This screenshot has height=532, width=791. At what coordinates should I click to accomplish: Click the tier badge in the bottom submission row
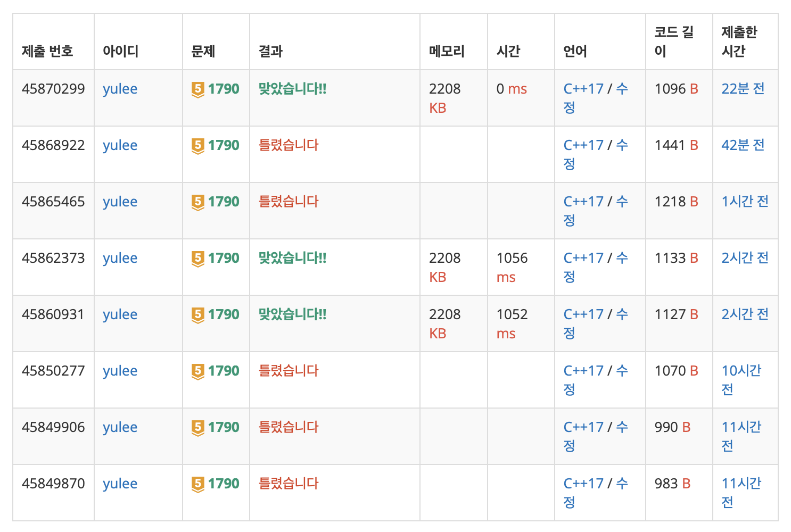click(197, 484)
